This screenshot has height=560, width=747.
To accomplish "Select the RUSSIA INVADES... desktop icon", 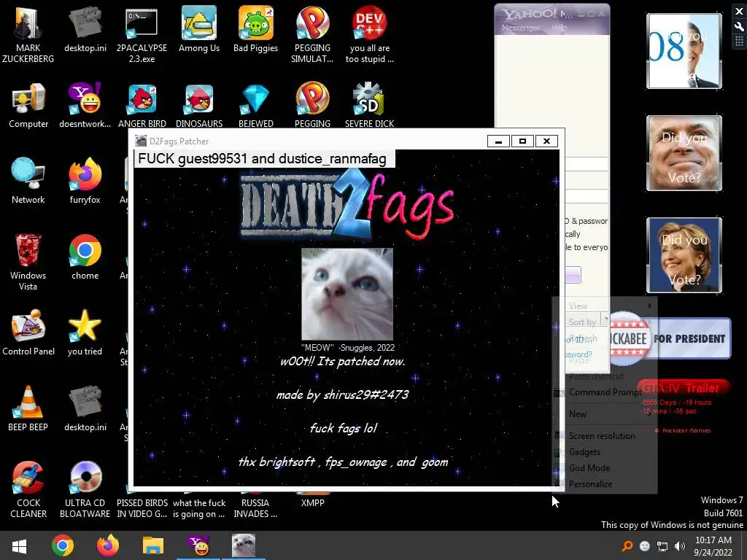I will tap(256, 507).
